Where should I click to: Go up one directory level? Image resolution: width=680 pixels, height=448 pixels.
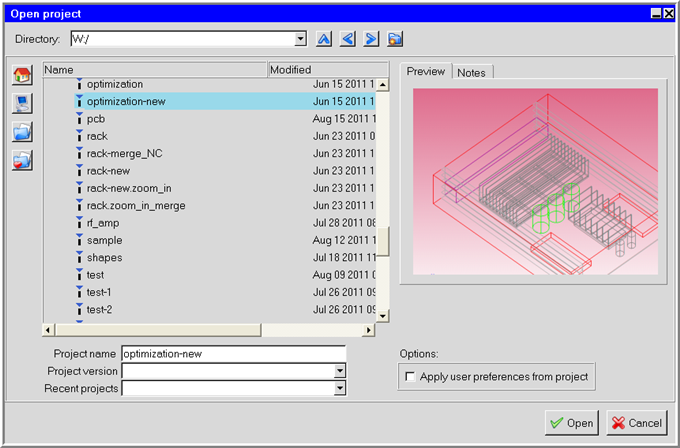click(324, 39)
